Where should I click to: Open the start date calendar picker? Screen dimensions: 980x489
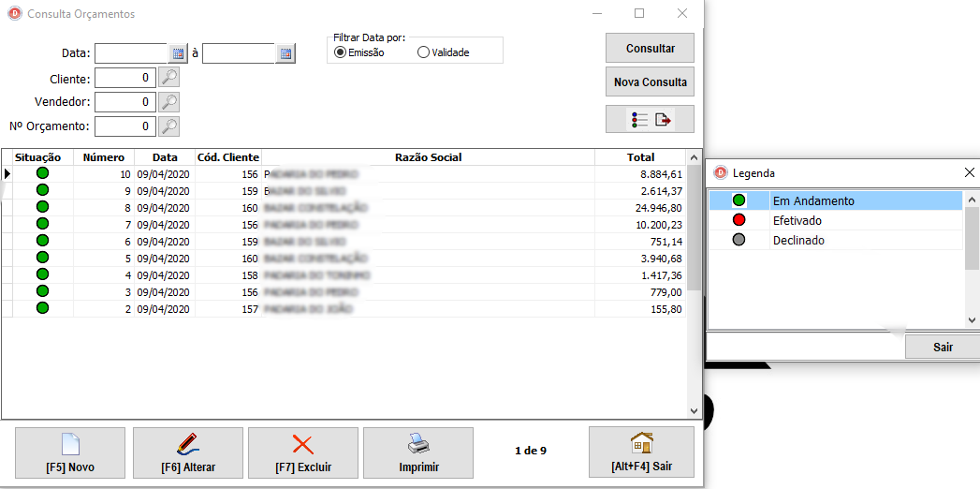click(178, 53)
